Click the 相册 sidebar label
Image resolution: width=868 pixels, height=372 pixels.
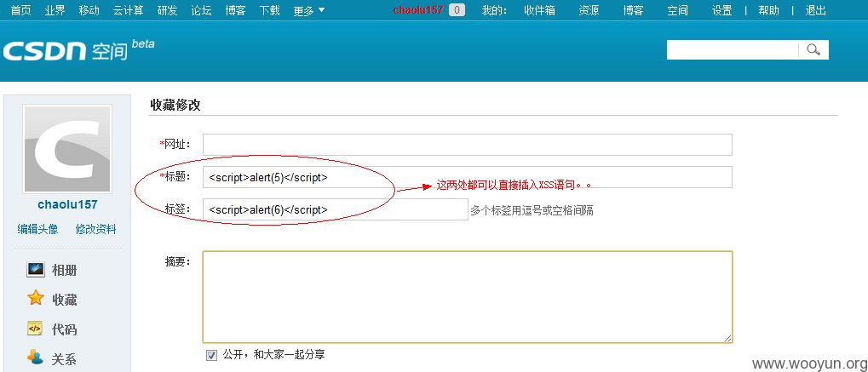pos(64,270)
